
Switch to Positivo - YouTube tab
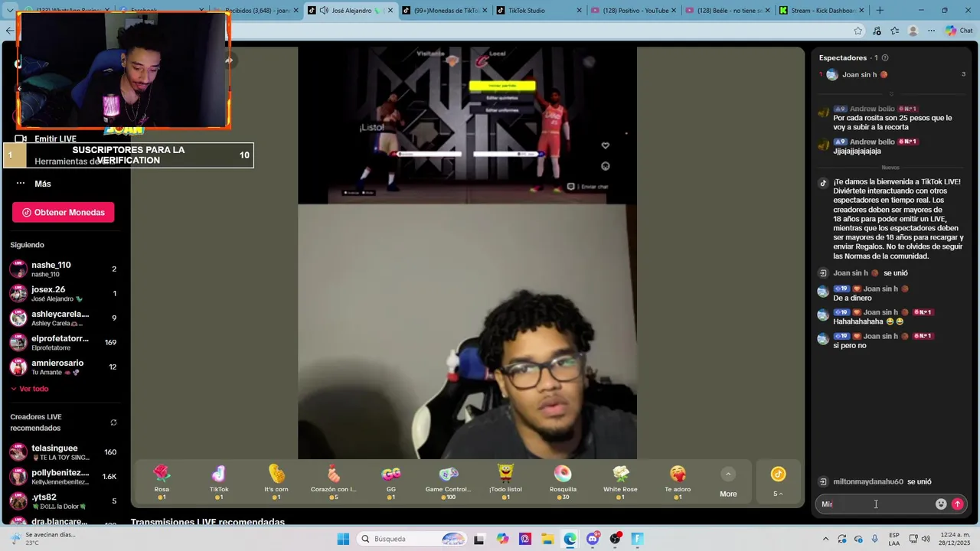tap(634, 11)
